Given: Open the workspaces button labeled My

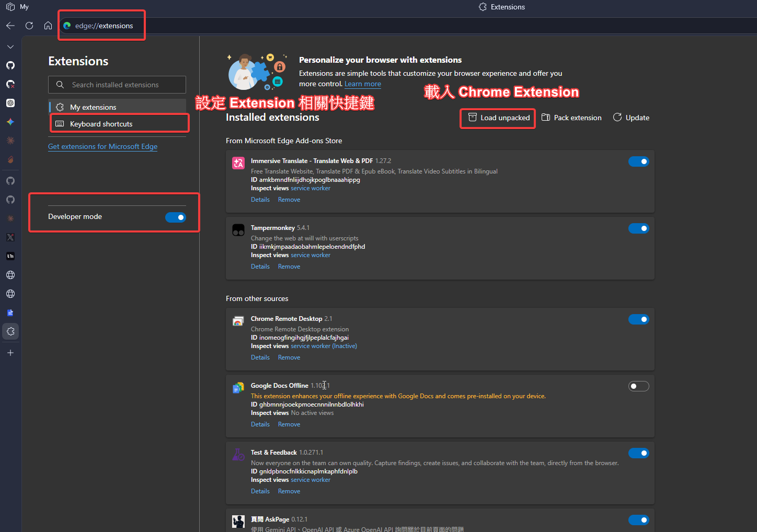Looking at the screenshot, I should click(x=17, y=7).
